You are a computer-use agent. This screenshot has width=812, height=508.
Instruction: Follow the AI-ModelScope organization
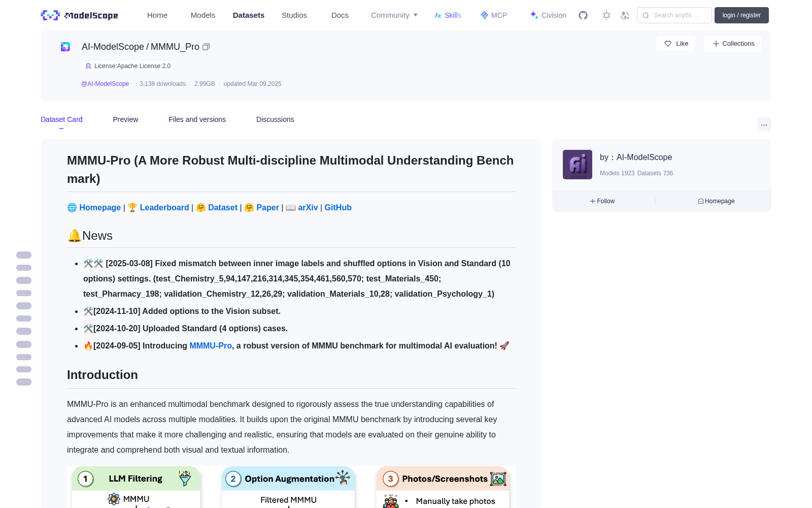602,201
